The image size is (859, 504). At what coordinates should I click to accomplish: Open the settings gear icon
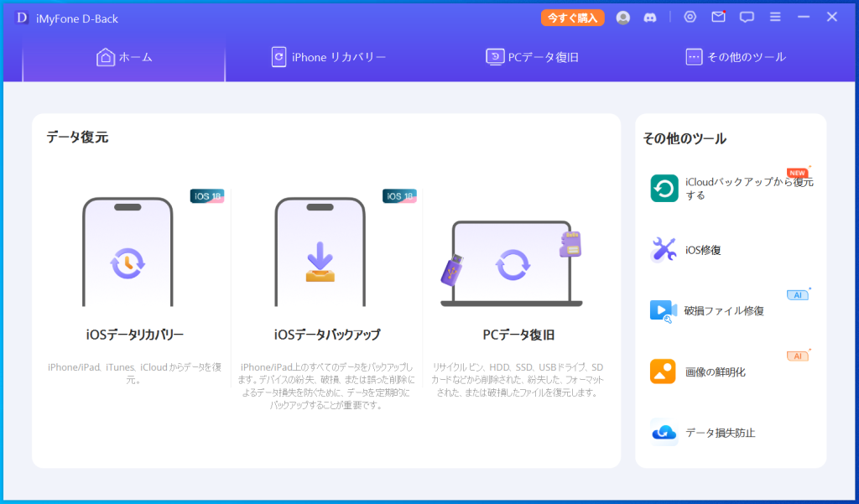coord(690,17)
